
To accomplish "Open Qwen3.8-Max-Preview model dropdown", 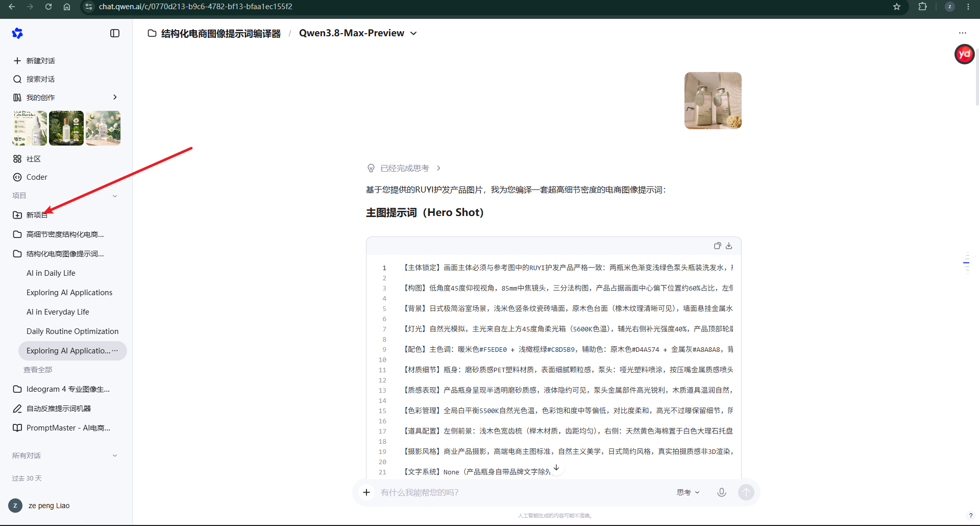I will pos(358,33).
